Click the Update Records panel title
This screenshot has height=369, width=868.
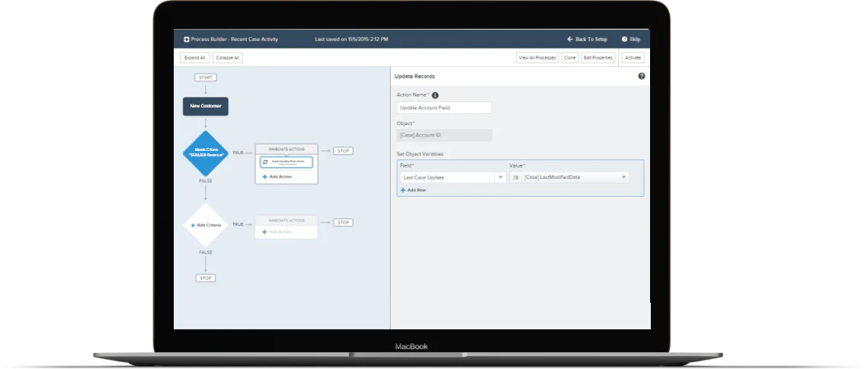coord(415,76)
